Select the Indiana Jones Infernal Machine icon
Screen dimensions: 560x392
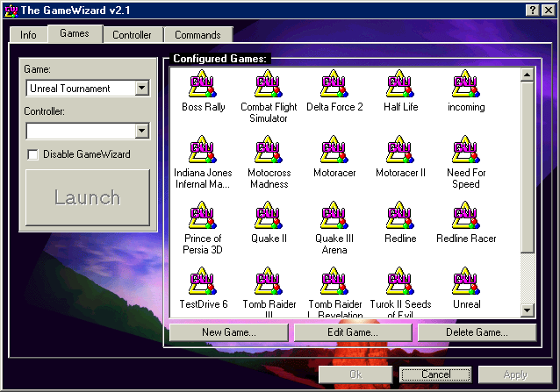(203, 149)
